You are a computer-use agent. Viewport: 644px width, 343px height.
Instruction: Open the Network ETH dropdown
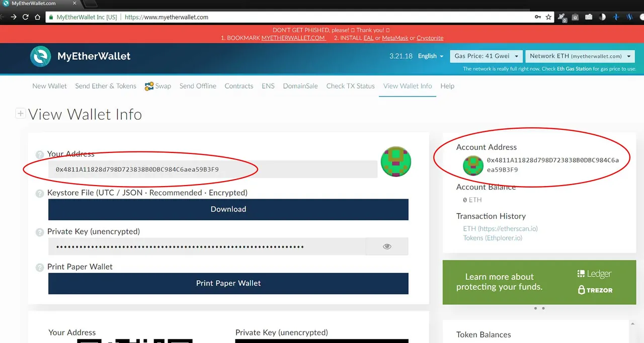(579, 56)
